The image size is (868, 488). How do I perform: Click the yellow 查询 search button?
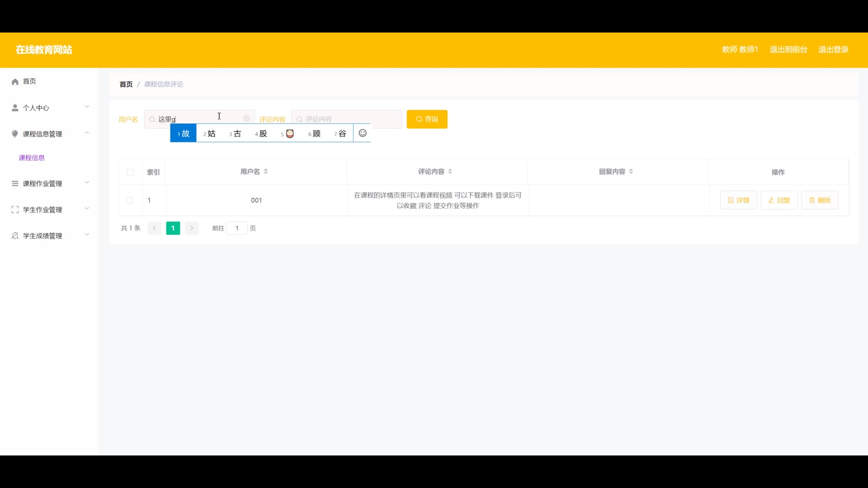tap(427, 119)
